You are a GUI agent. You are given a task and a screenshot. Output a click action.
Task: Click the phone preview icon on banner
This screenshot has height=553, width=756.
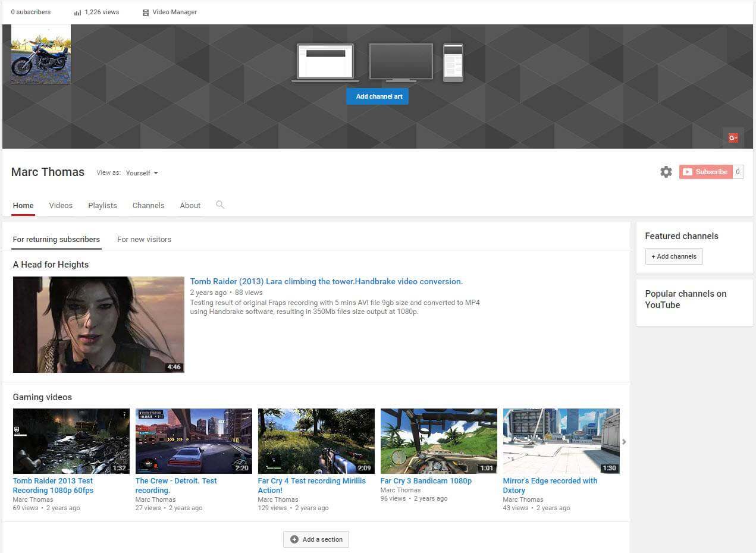453,62
